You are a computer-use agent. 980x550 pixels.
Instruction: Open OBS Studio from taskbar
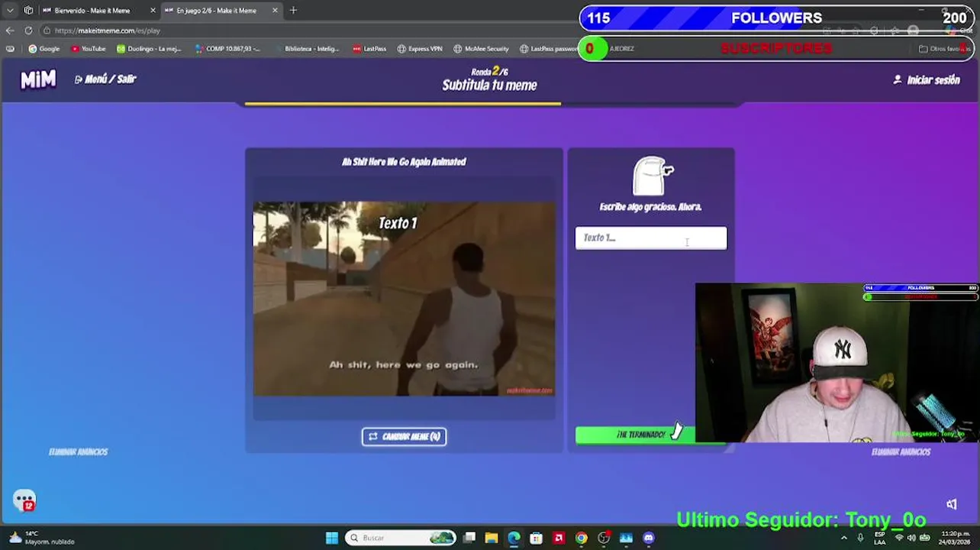(x=604, y=538)
